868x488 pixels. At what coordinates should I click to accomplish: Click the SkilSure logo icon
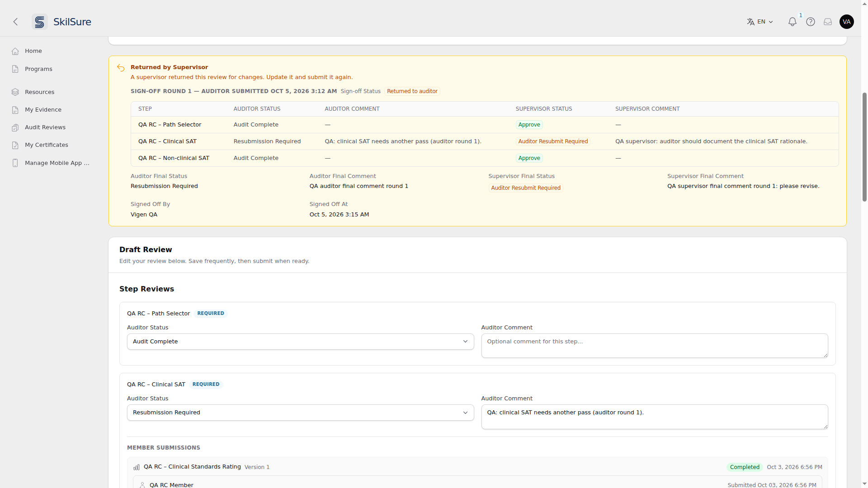40,22
